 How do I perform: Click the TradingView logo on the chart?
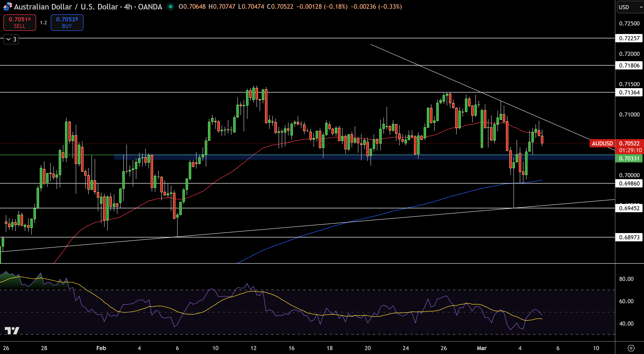[x=12, y=330]
